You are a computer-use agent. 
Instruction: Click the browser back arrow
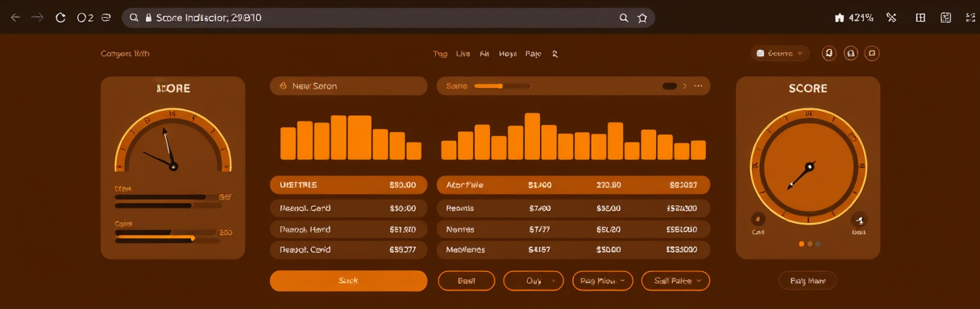click(15, 18)
